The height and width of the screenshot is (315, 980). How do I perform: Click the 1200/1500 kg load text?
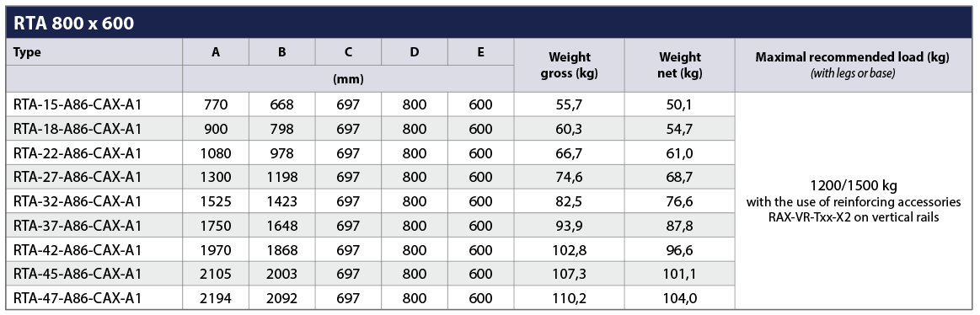coord(853,187)
